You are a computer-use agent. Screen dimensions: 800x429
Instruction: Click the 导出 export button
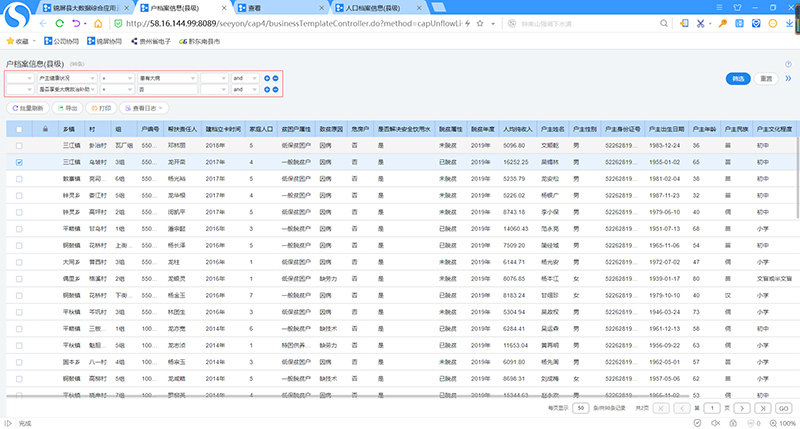point(67,108)
